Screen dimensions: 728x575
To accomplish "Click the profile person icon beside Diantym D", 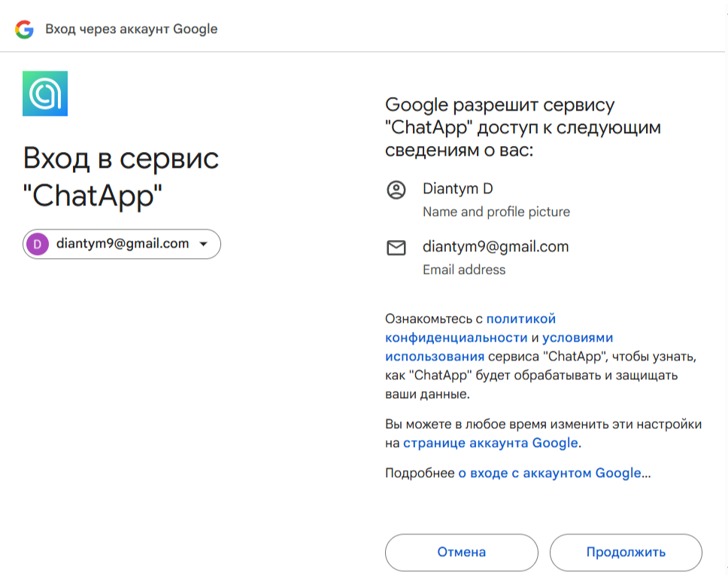I will [x=396, y=190].
